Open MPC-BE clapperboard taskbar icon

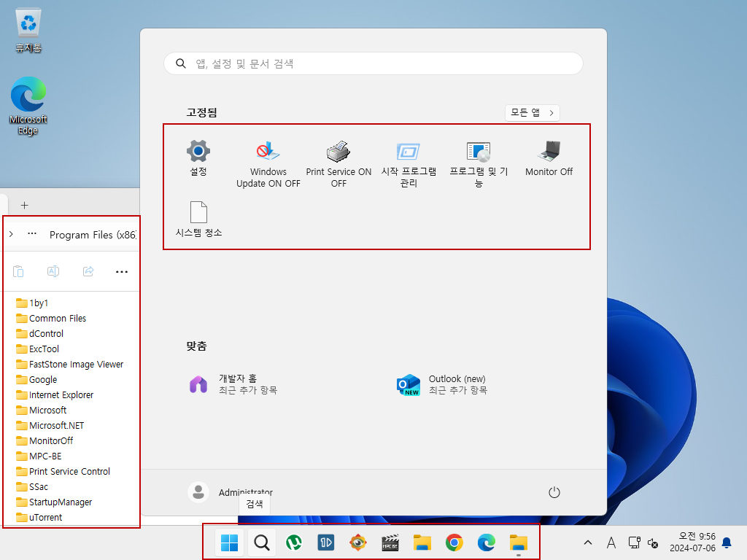click(x=390, y=542)
